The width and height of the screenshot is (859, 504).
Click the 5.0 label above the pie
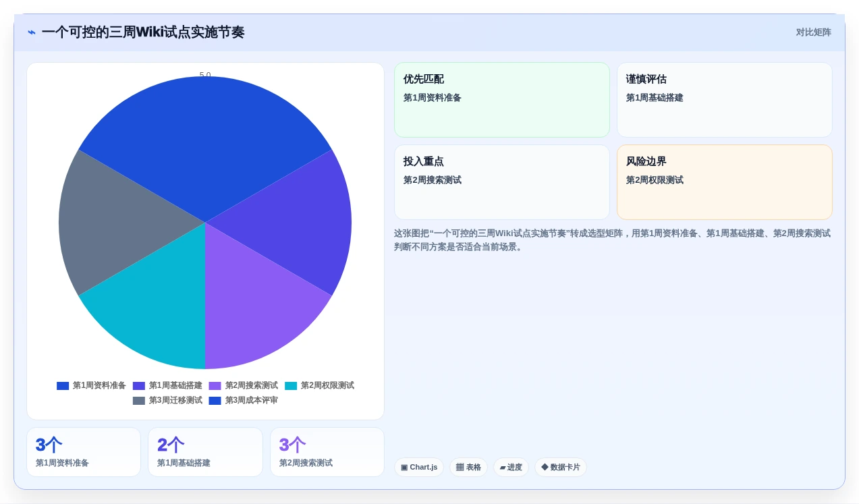click(205, 75)
